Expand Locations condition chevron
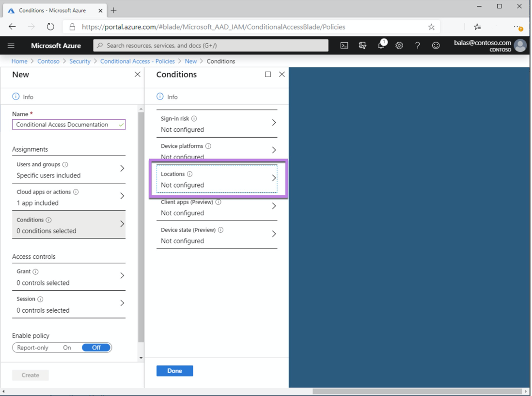The width and height of the screenshot is (532, 396). 274,178
